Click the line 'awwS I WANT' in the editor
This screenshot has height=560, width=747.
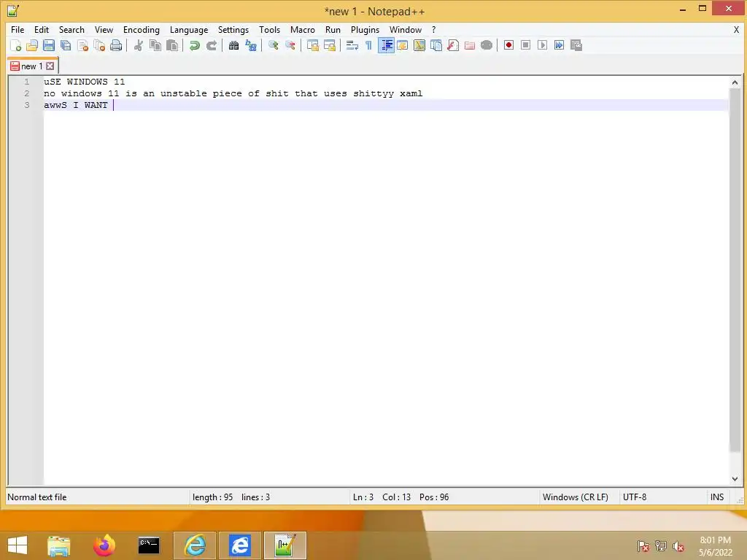pos(76,105)
